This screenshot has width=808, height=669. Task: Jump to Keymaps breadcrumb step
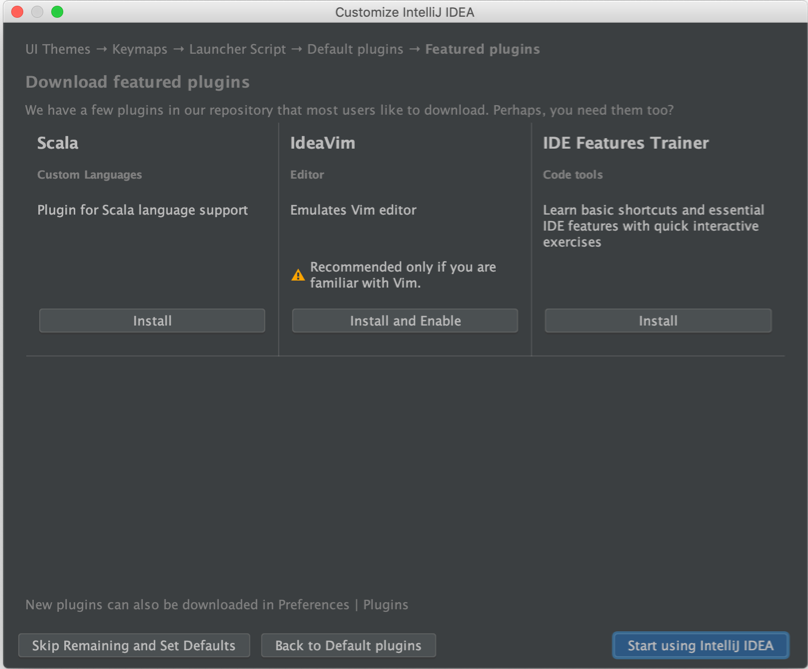[x=140, y=49]
